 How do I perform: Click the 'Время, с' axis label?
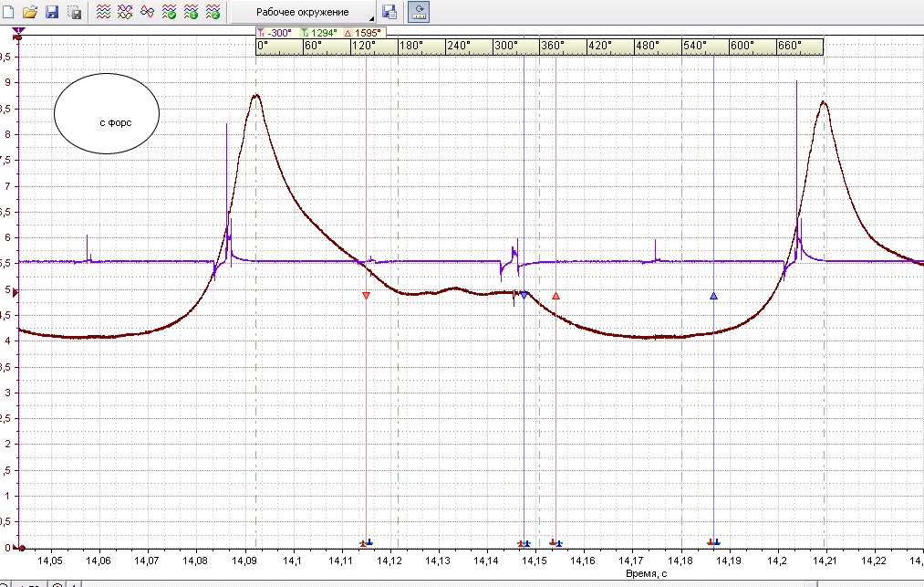click(647, 573)
